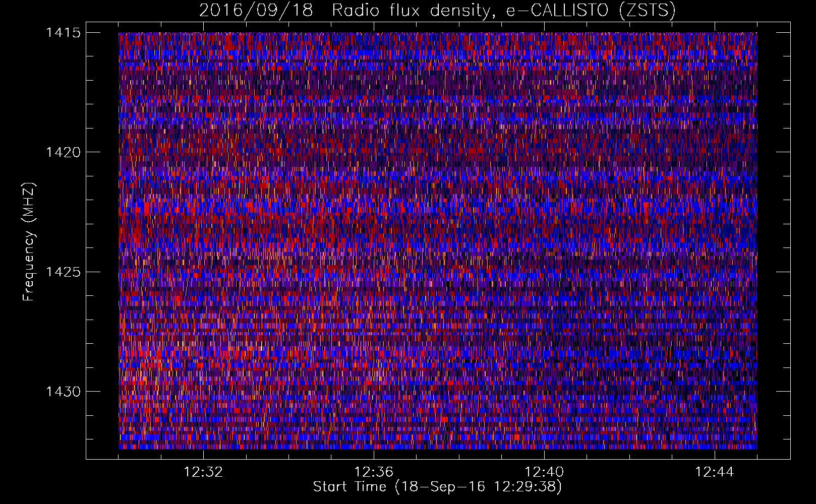
Task: Click the 12:36 time tick label
Action: pos(374,472)
